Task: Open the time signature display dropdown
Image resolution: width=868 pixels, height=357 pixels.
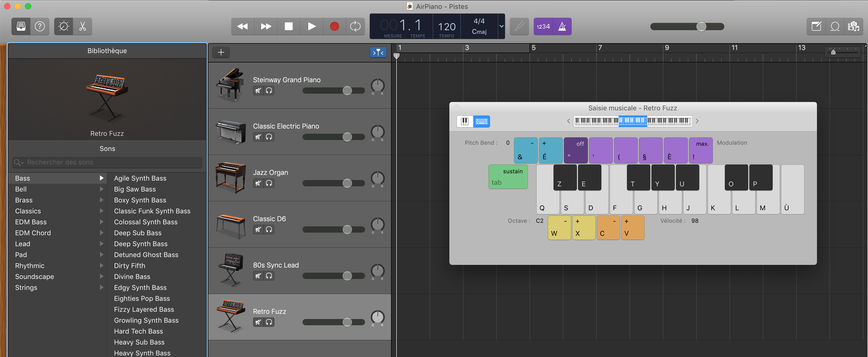Action: click(x=501, y=26)
